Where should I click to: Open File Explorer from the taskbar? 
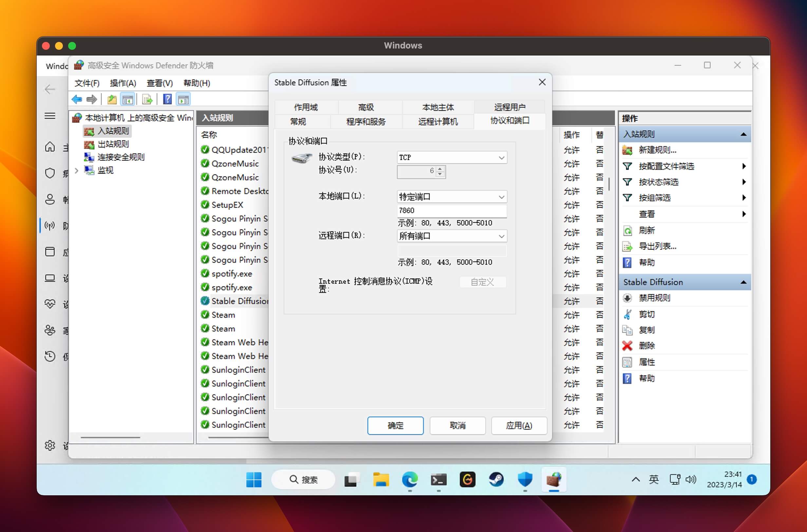point(381,479)
